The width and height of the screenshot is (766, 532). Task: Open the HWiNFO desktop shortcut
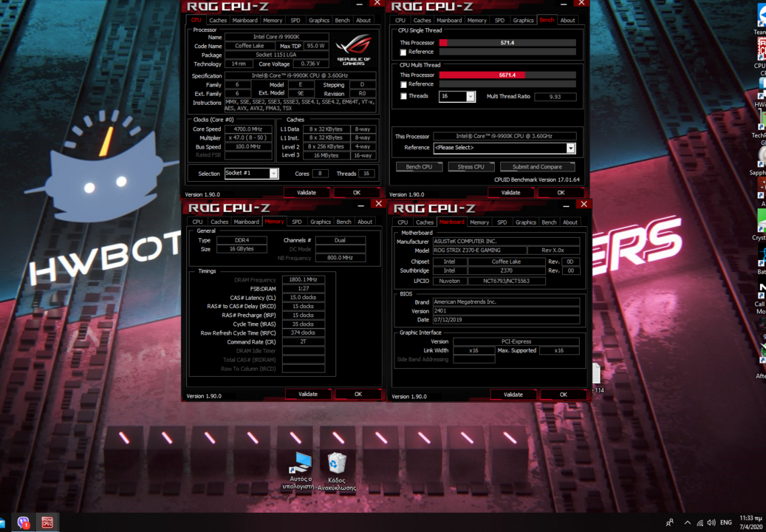(761, 93)
